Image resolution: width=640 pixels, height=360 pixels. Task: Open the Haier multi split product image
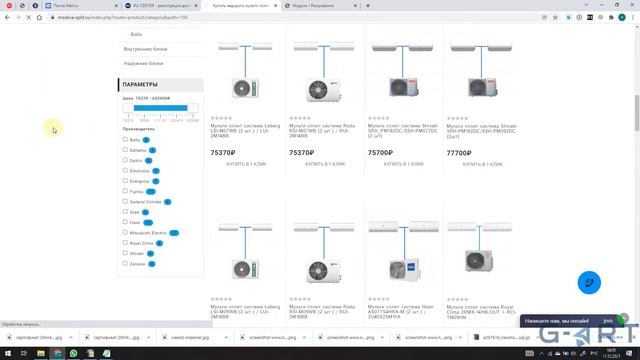coord(404,252)
